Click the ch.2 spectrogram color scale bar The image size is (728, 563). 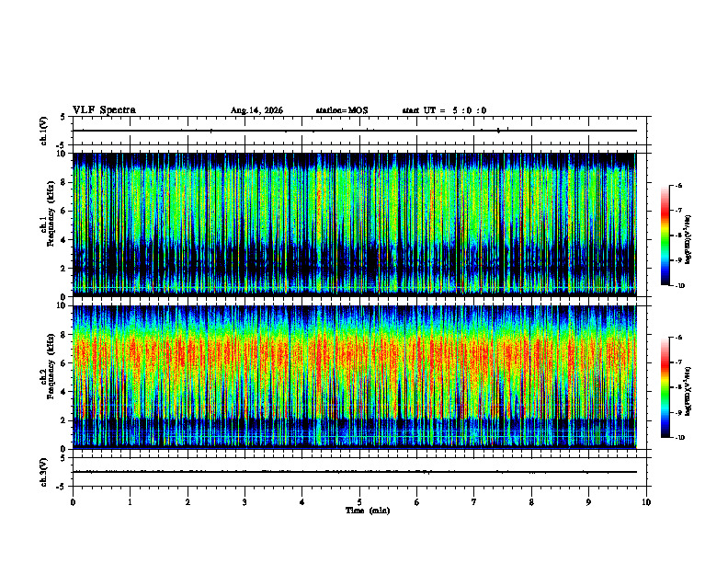(x=665, y=387)
